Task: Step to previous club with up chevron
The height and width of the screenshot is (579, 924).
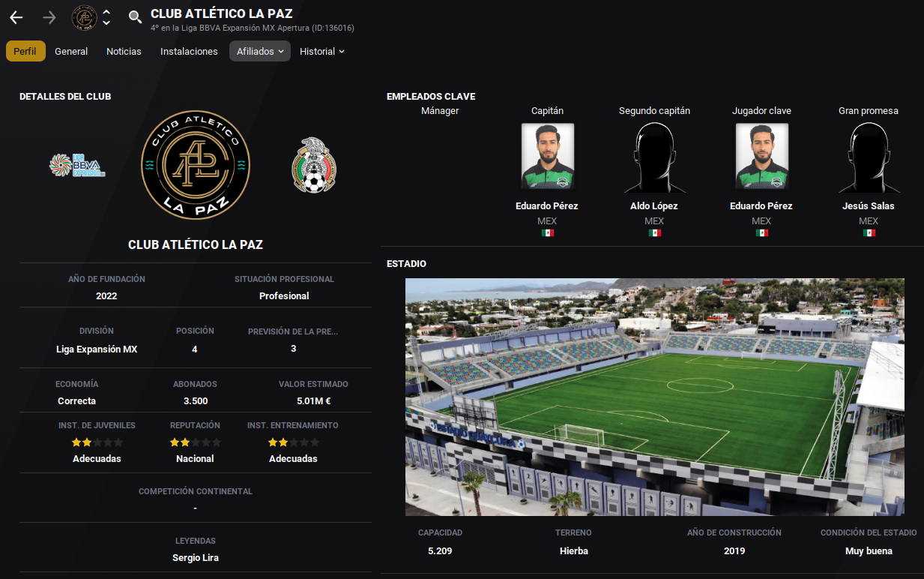Action: (x=106, y=13)
